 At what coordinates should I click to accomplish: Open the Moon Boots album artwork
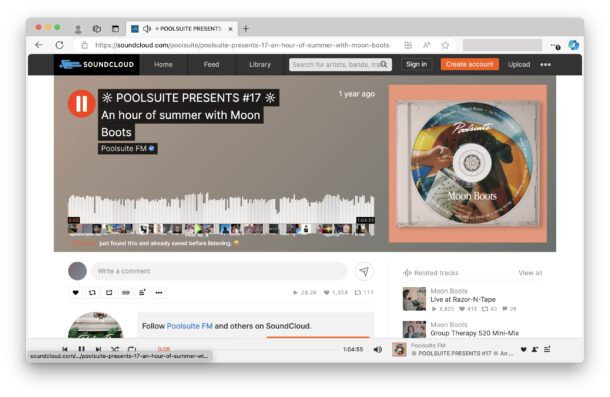pos(468,163)
